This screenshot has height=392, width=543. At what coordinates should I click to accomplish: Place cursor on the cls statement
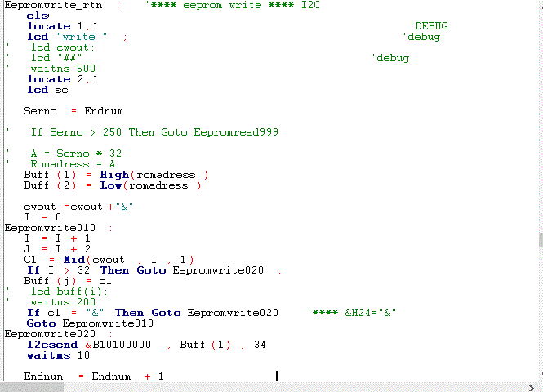tap(38, 16)
